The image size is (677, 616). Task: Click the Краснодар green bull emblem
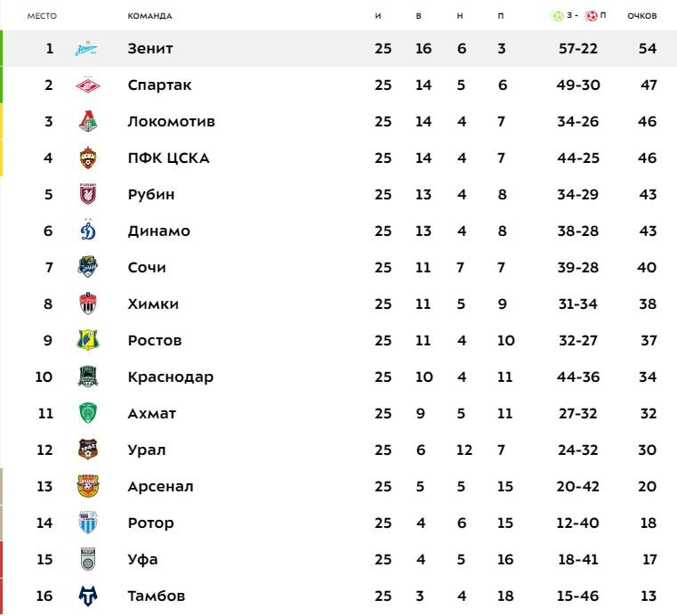click(x=88, y=377)
